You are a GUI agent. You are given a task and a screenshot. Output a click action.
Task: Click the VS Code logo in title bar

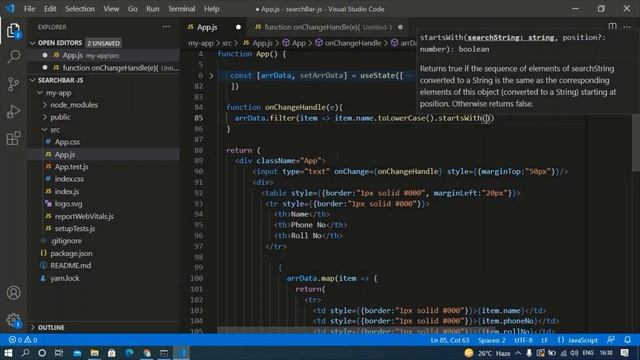[x=10, y=9]
